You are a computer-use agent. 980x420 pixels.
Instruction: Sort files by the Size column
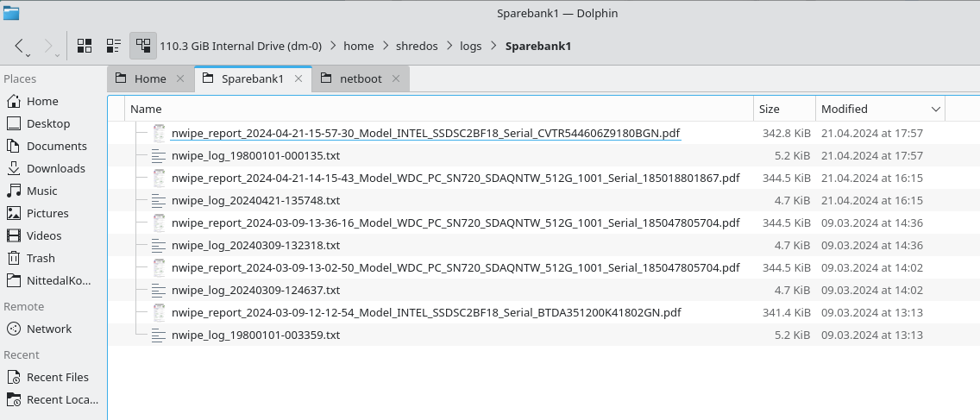tap(769, 110)
